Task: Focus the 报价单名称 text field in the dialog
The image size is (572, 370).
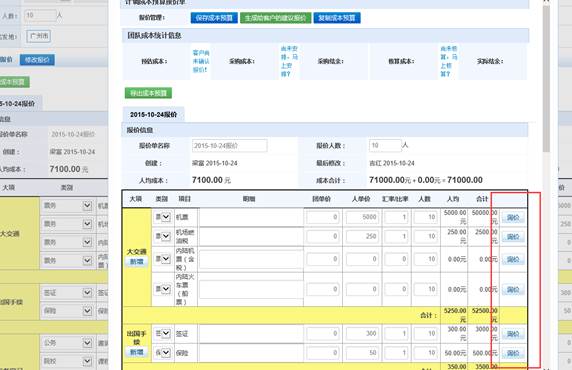Action: [x=229, y=146]
